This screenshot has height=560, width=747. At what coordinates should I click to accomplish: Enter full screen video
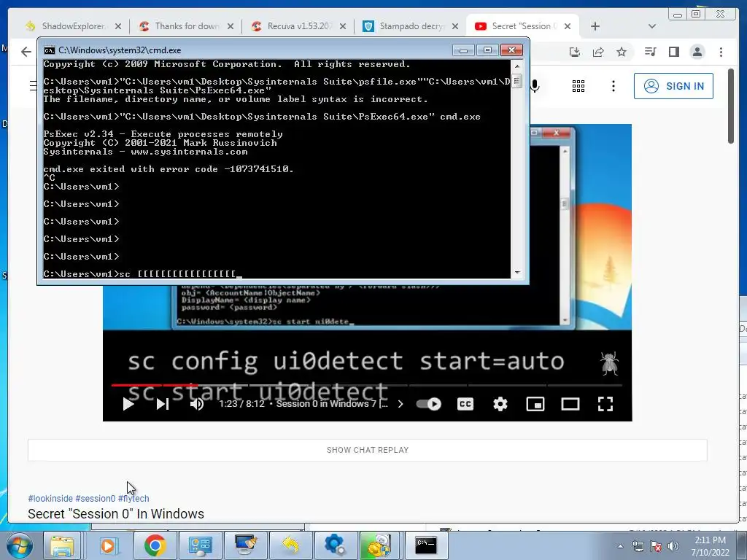pyautogui.click(x=605, y=404)
